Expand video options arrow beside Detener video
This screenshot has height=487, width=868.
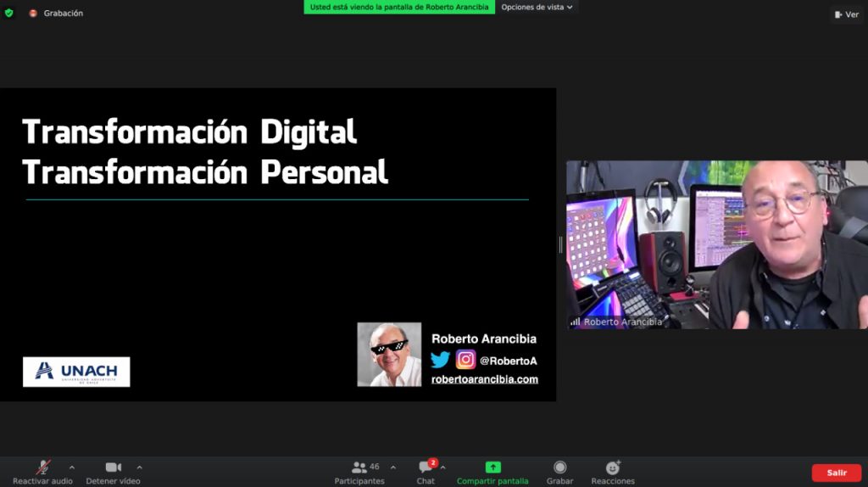(139, 467)
